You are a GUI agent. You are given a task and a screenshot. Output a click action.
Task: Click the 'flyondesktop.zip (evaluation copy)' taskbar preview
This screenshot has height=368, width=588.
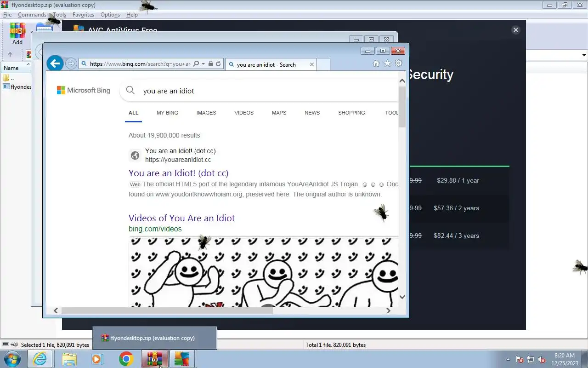(x=154, y=338)
